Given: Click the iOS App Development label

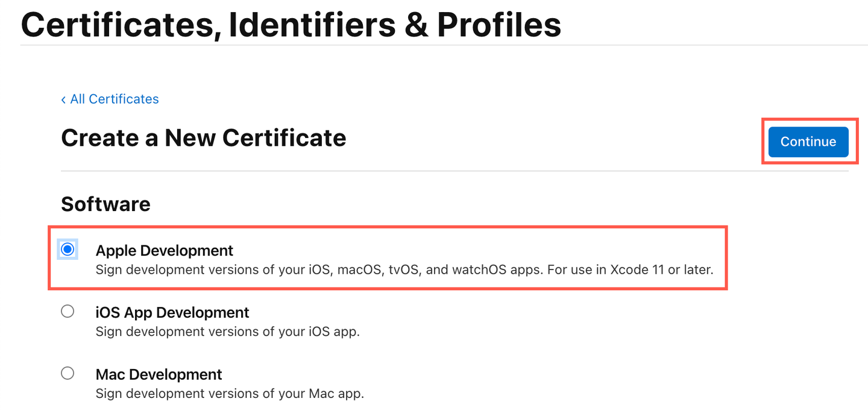Looking at the screenshot, I should pyautogui.click(x=172, y=312).
